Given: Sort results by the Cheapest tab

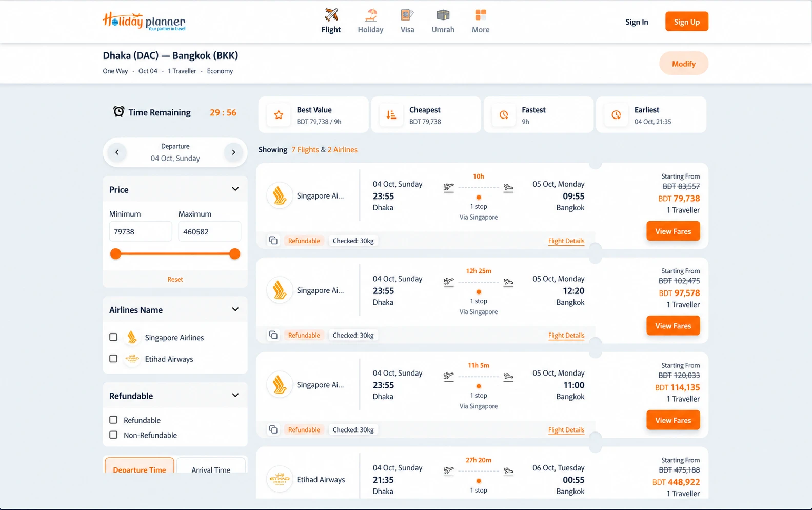Looking at the screenshot, I should click(x=426, y=115).
